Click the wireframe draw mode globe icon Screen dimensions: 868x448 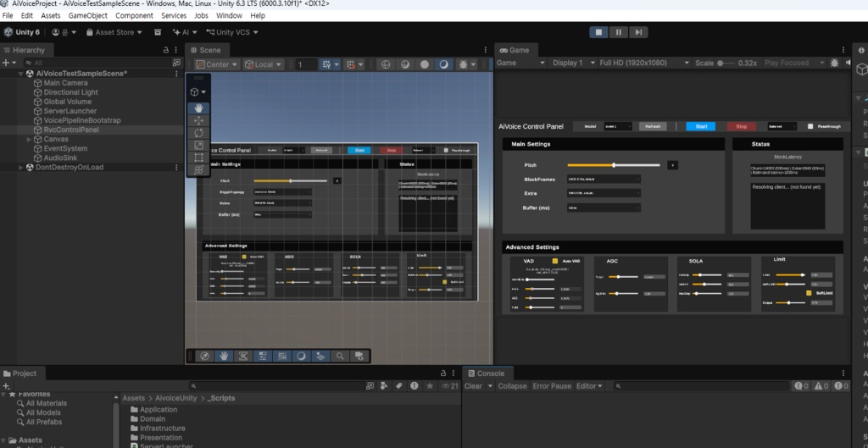point(386,64)
